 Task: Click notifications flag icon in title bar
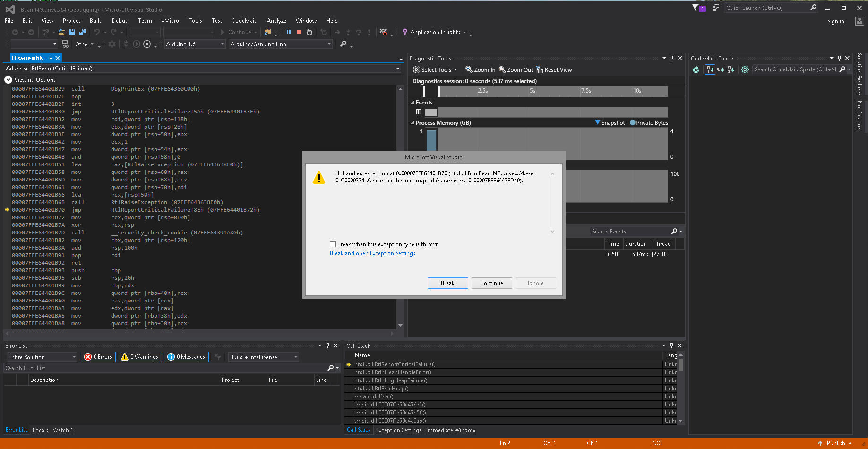(x=699, y=8)
